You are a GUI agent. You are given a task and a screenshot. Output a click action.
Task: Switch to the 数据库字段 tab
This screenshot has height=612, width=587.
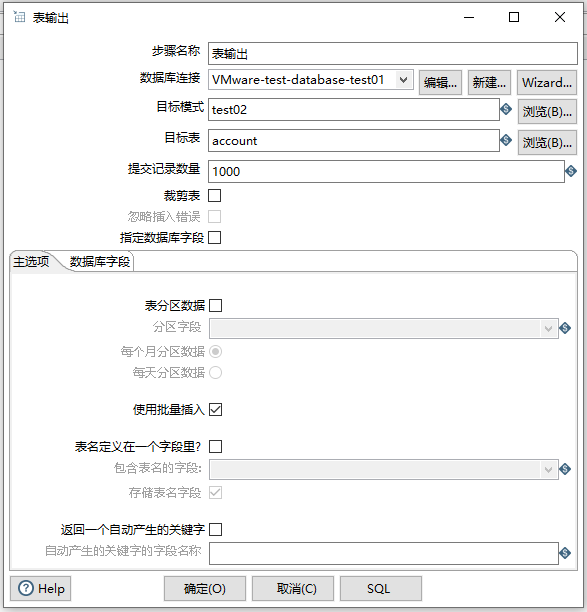(100, 262)
